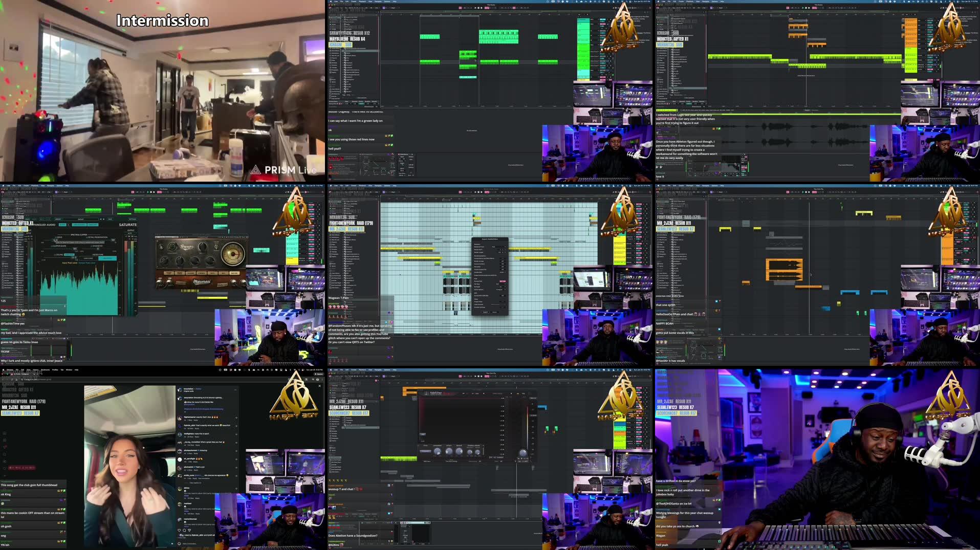Open the Options menu in Ableton's menu bar
This screenshot has height=550, width=980.
[x=387, y=2]
